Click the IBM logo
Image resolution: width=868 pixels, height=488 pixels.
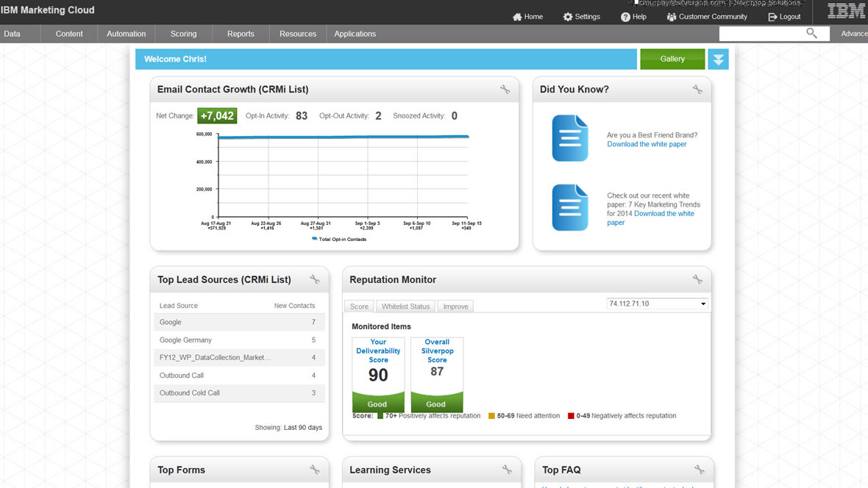coord(847,11)
